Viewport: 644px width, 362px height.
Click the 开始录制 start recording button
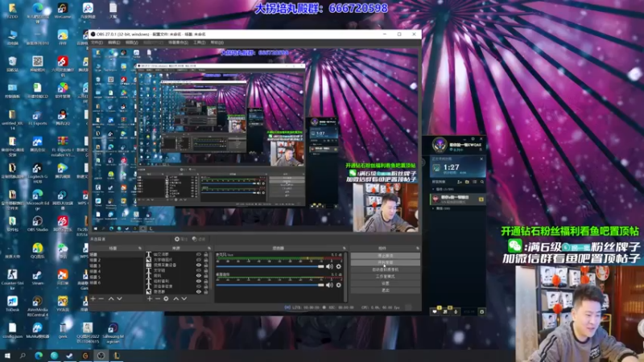click(385, 263)
